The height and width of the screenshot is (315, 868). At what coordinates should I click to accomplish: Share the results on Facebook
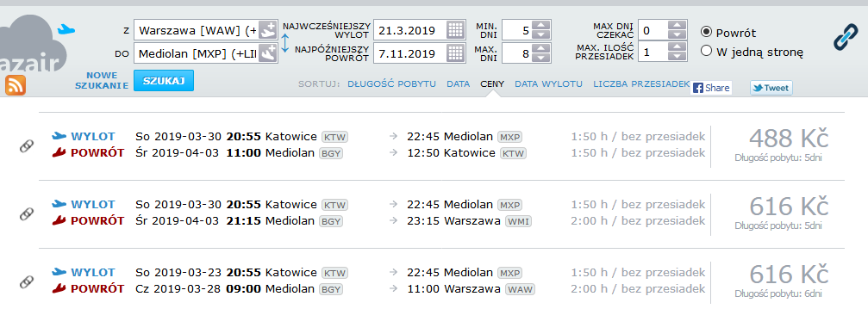tap(711, 88)
